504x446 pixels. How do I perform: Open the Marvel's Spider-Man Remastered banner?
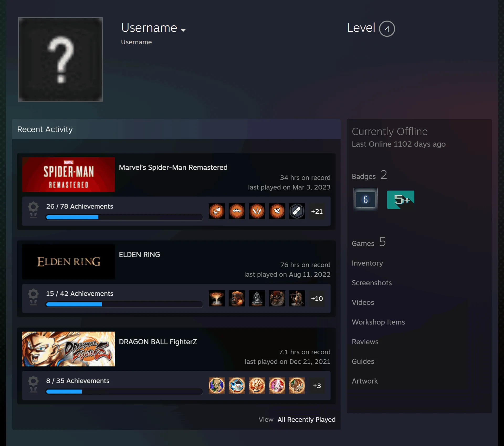pos(69,175)
